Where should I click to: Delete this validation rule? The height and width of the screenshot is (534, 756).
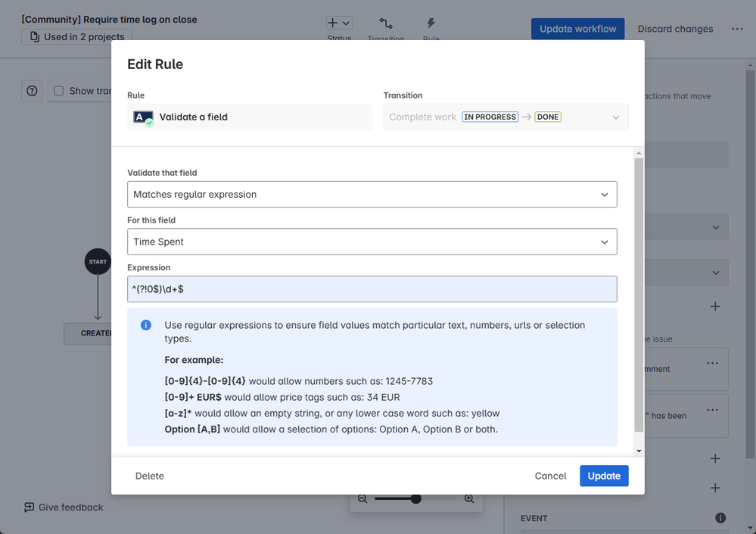tap(150, 476)
